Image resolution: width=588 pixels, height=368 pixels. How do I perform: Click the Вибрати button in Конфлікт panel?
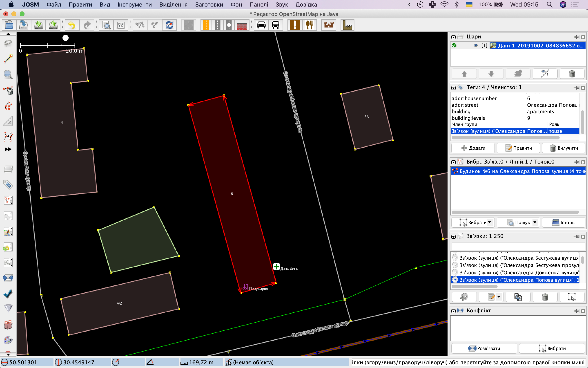click(x=552, y=348)
